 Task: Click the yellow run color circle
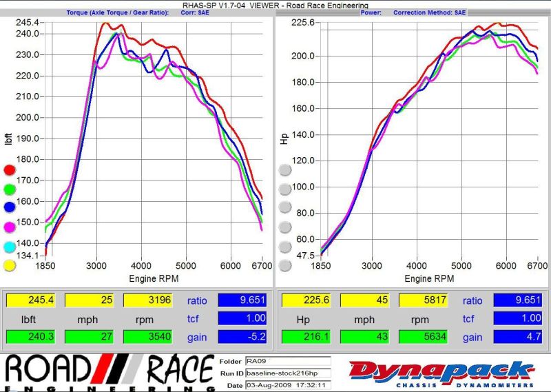[x=10, y=266]
